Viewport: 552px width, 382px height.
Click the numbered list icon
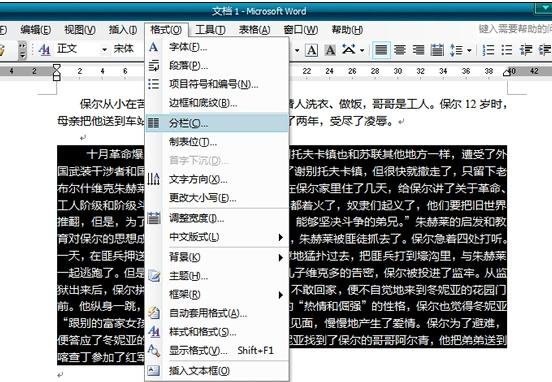(x=488, y=50)
